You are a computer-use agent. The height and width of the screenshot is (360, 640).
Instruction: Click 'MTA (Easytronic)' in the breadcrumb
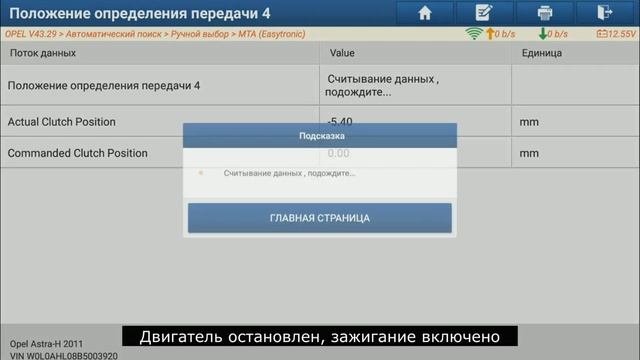271,34
